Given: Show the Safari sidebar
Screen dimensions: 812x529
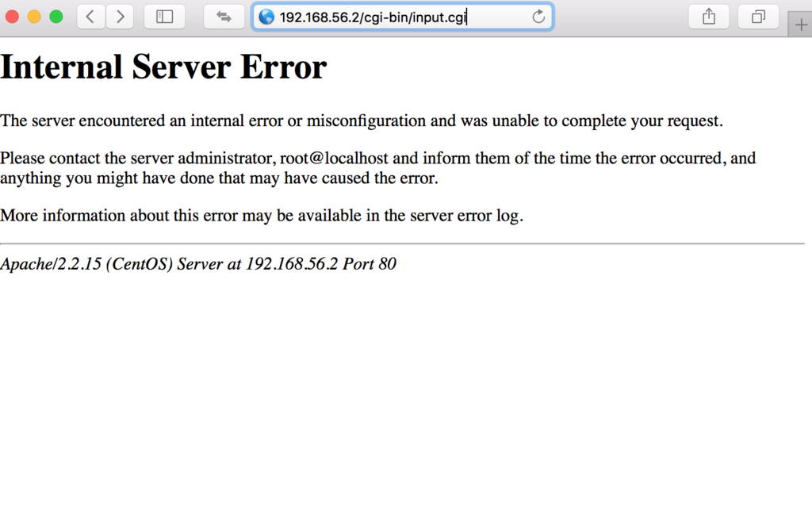Looking at the screenshot, I should pyautogui.click(x=165, y=17).
